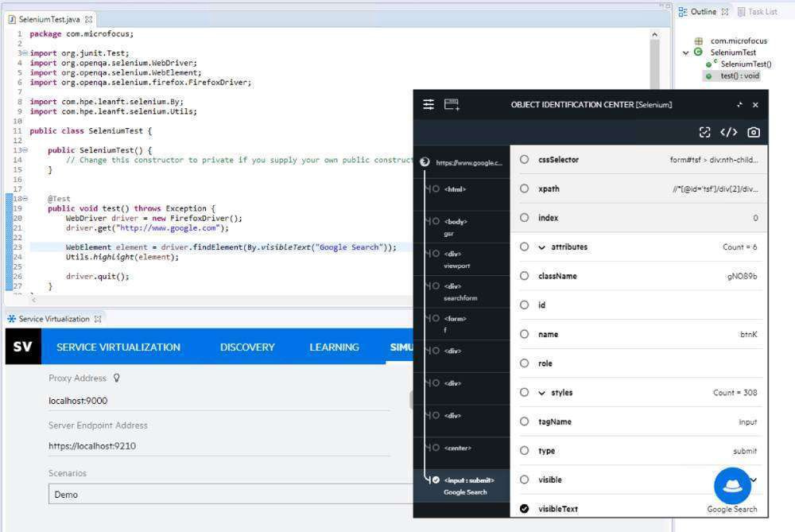
Task: Click the round blue hat assistant button
Action: tap(732, 486)
